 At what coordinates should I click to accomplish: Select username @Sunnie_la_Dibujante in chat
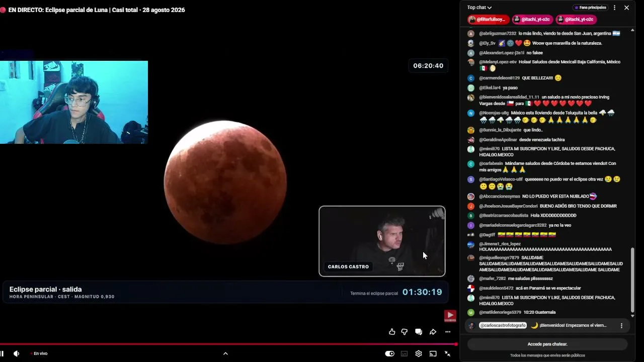click(500, 130)
